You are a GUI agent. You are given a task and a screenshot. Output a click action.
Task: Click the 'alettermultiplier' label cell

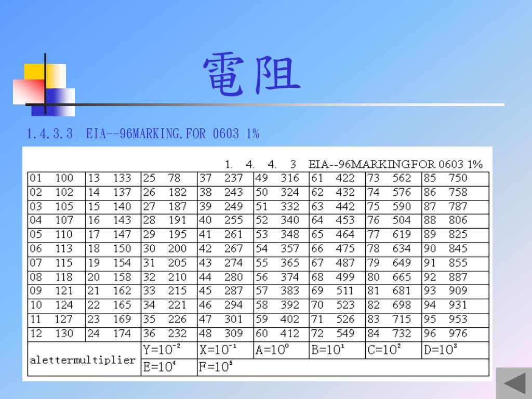point(84,359)
